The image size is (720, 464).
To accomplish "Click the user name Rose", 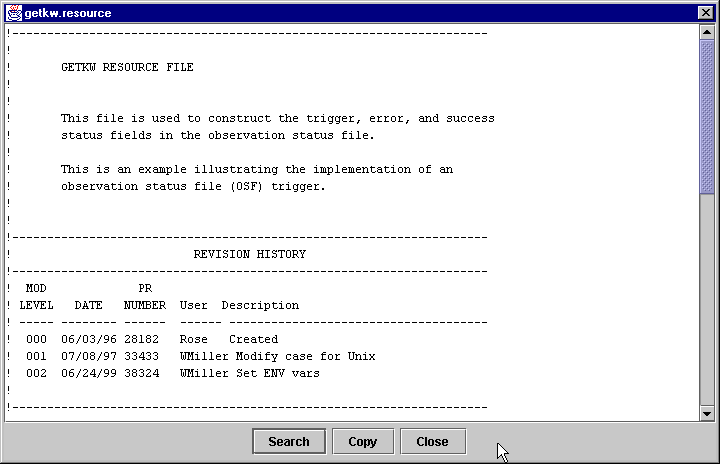I will point(193,339).
